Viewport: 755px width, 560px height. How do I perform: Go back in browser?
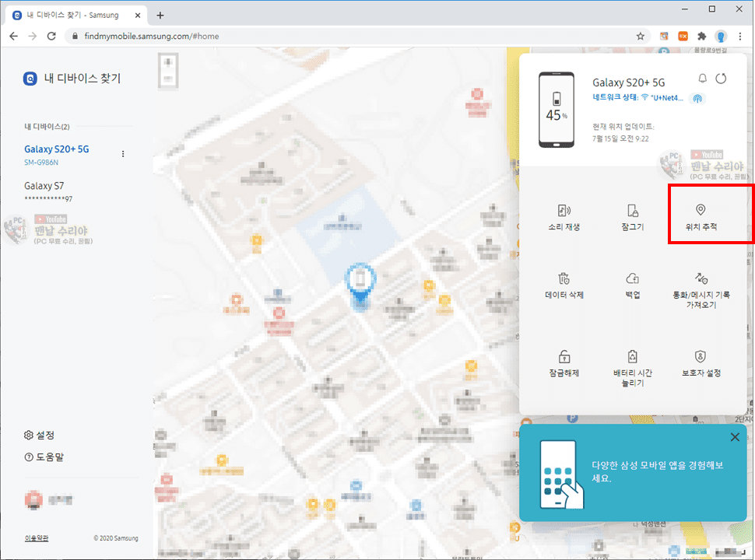[13, 36]
